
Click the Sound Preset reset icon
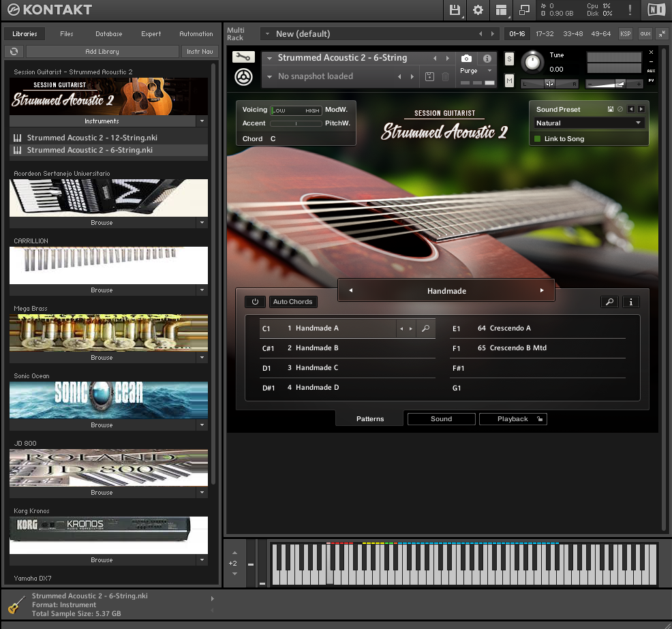click(620, 109)
